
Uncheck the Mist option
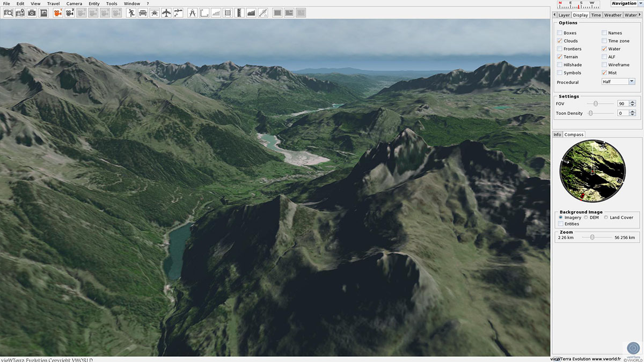tap(604, 73)
